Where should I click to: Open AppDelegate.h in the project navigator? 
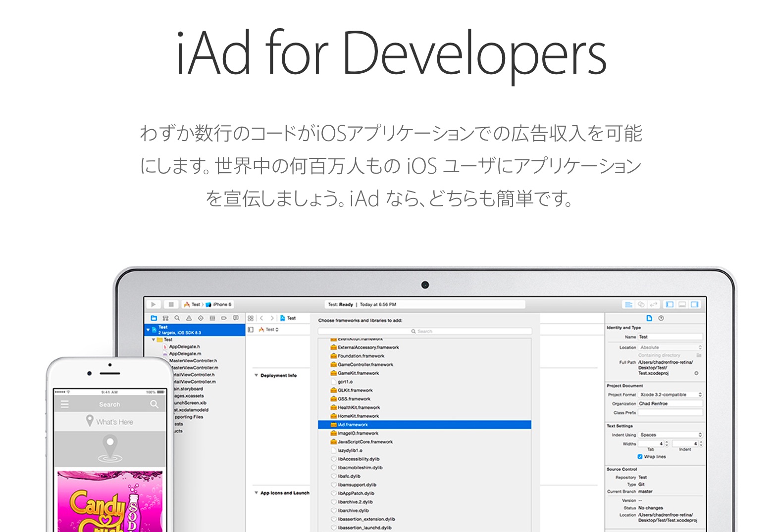click(184, 347)
